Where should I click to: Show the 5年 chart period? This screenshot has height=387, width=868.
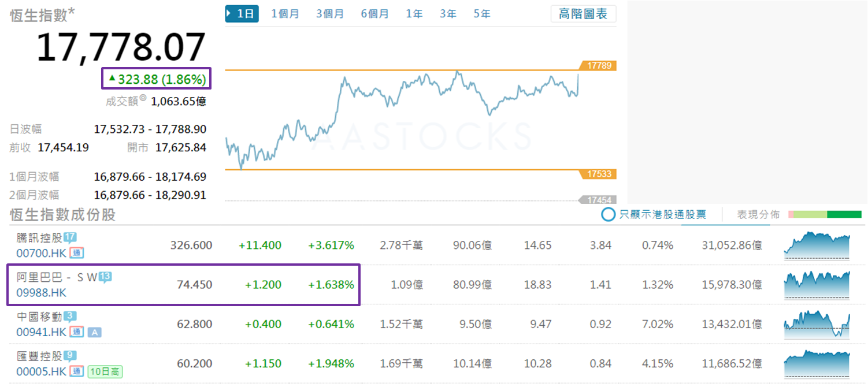coord(481,14)
